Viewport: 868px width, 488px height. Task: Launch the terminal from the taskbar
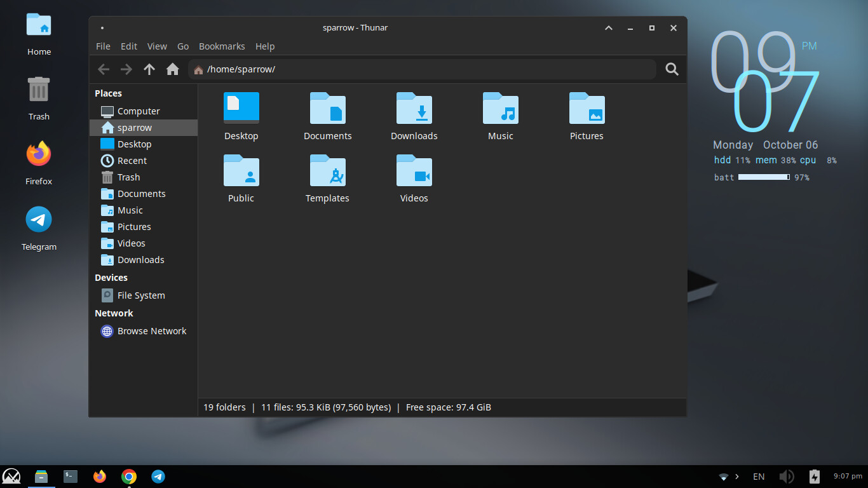[x=71, y=476]
